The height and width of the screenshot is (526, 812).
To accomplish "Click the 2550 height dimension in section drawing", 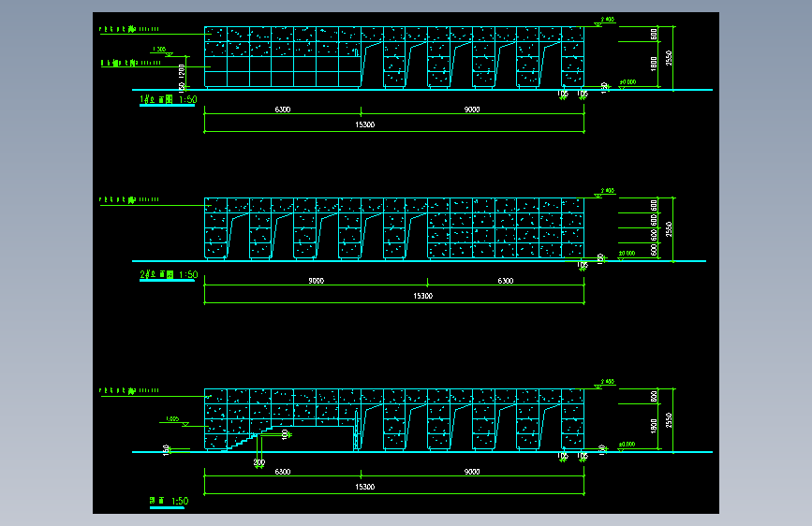I will [669, 420].
